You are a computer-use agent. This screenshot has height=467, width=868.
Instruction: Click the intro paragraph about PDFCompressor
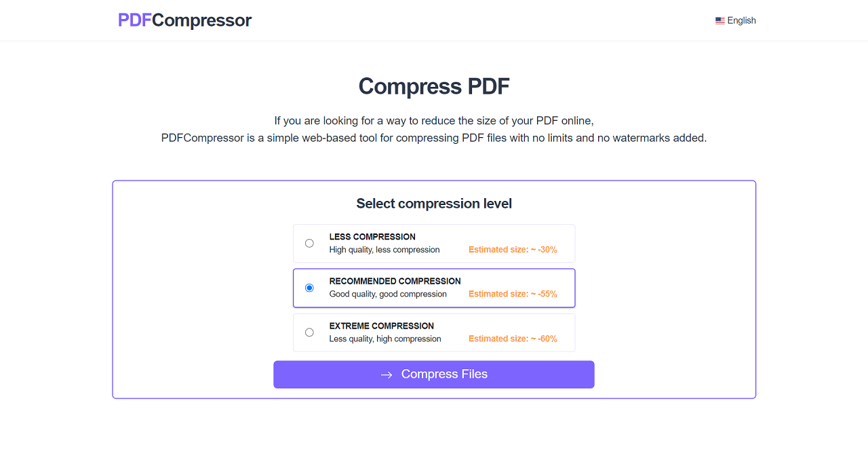[434, 130]
